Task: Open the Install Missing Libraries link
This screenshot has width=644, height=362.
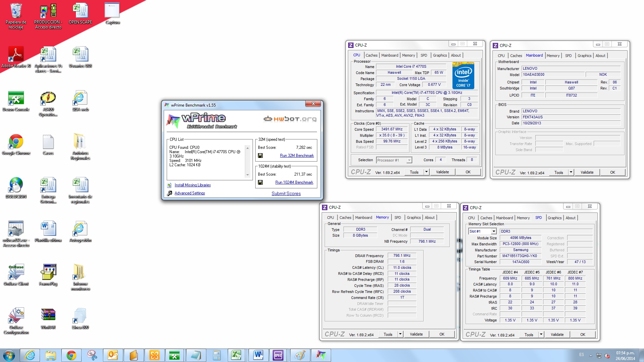Action: pyautogui.click(x=193, y=185)
